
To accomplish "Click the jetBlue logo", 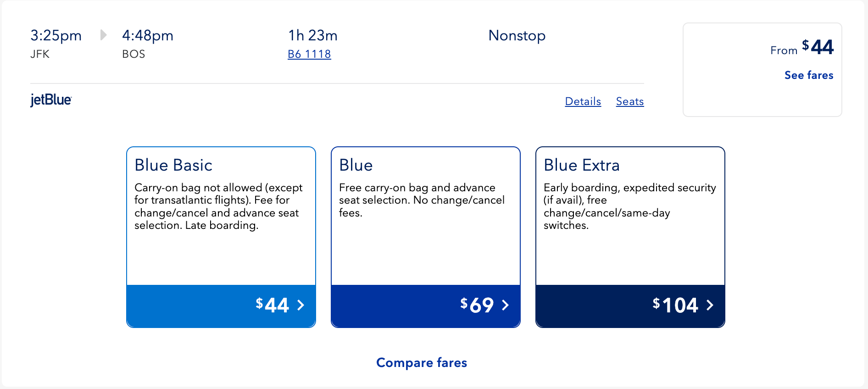I will 51,100.
